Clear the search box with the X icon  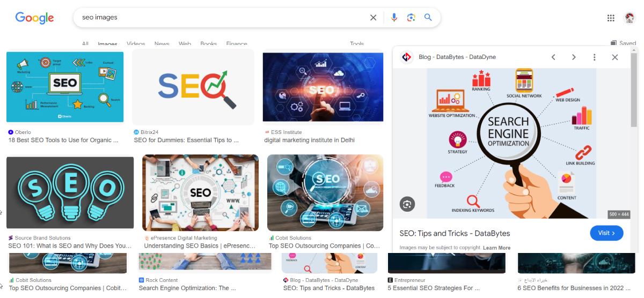click(373, 18)
